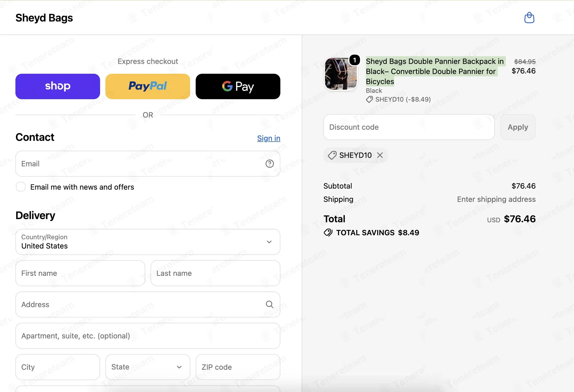The width and height of the screenshot is (574, 392).
Task: Choose PayPal express checkout
Action: click(148, 86)
